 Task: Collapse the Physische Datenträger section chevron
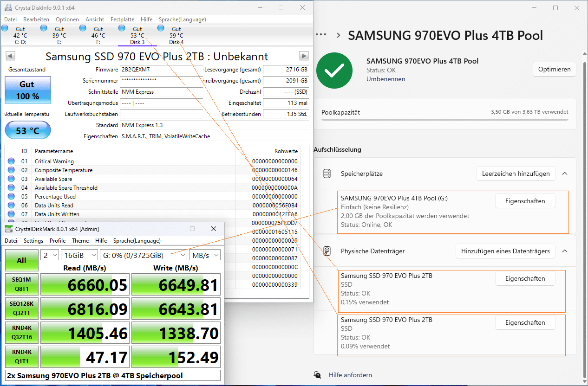point(565,251)
